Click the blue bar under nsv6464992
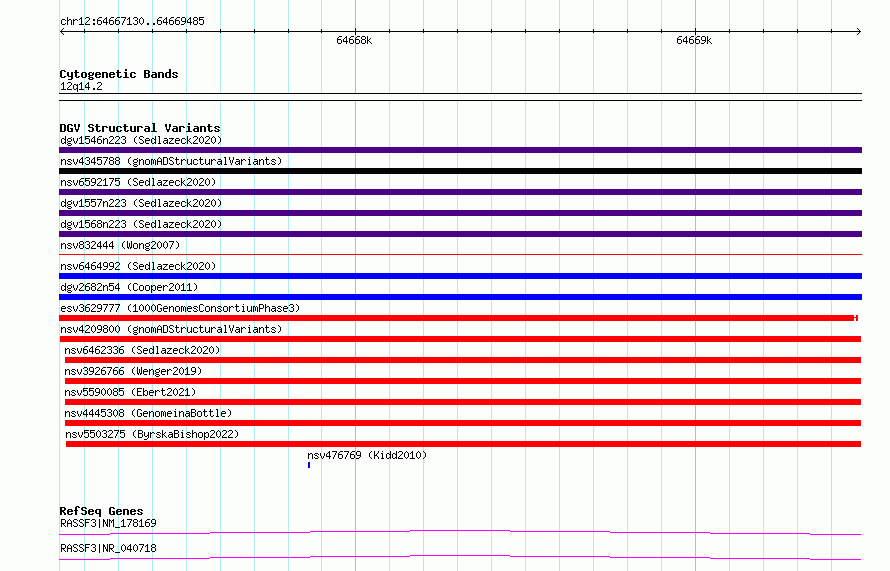The image size is (890, 571). (460, 276)
